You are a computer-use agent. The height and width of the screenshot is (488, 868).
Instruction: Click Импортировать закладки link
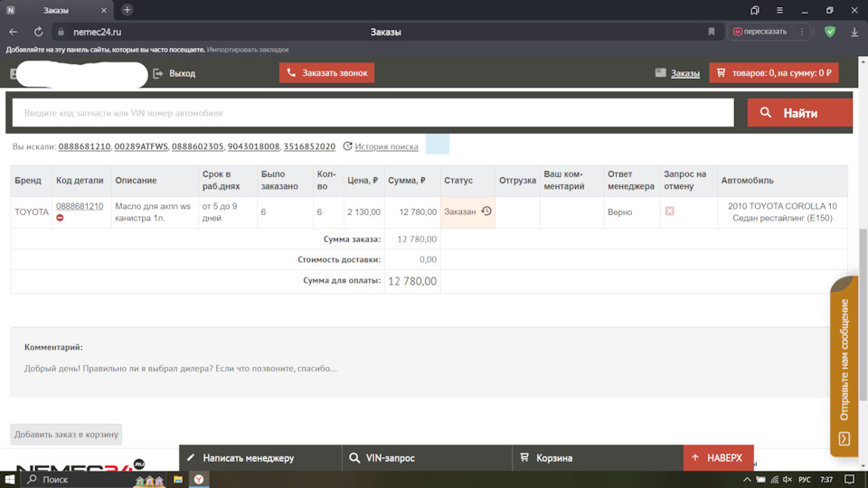(x=248, y=49)
